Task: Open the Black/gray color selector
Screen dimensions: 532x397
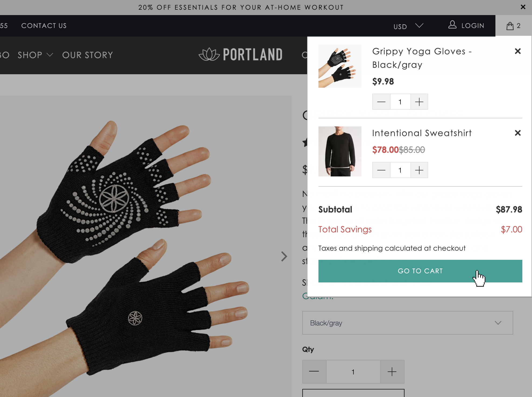Action: pyautogui.click(x=407, y=323)
